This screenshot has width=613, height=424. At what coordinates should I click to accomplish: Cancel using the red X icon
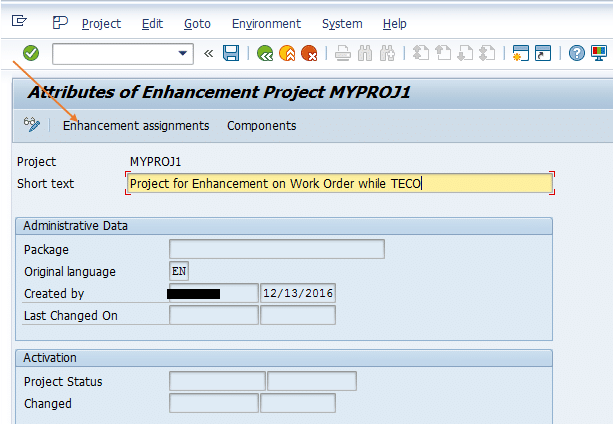coord(309,53)
